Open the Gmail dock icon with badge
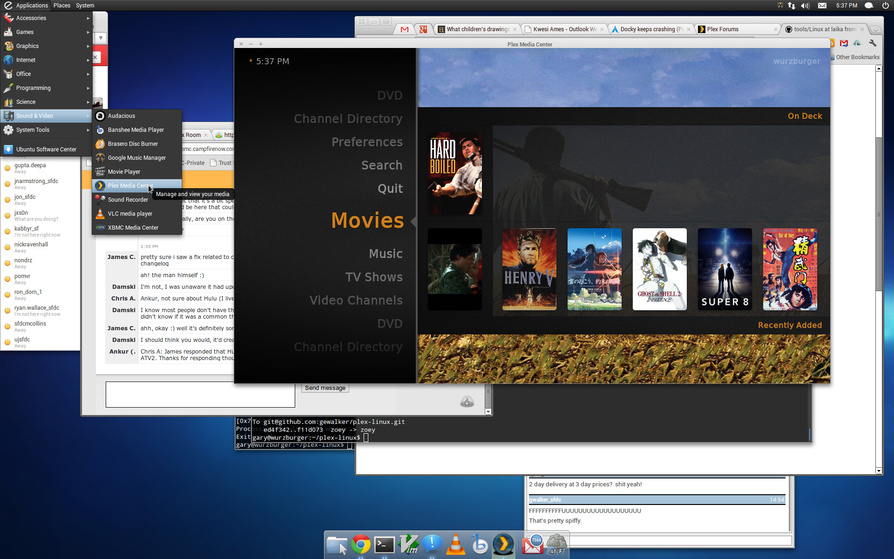 (x=531, y=545)
